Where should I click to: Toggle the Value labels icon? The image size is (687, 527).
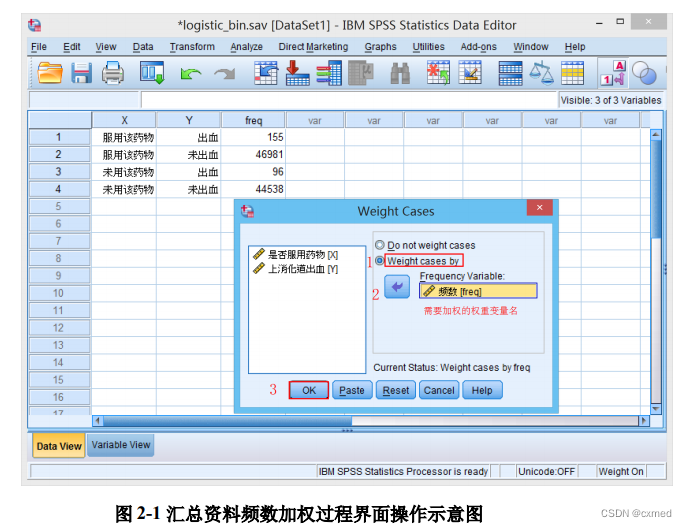click(613, 73)
